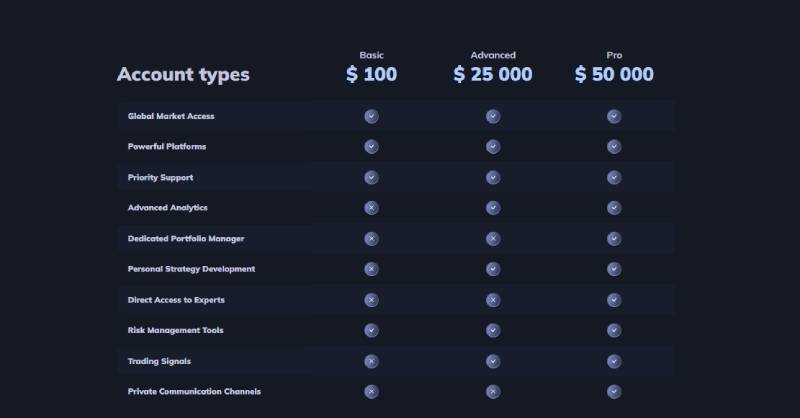
Task: Click the Trading Signals row label
Action: click(x=159, y=361)
